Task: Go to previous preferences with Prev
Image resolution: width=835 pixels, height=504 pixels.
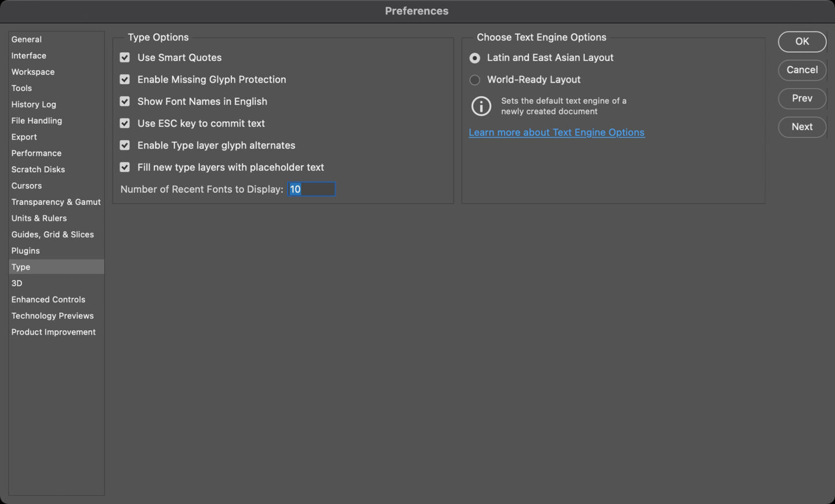Action: pyautogui.click(x=802, y=98)
